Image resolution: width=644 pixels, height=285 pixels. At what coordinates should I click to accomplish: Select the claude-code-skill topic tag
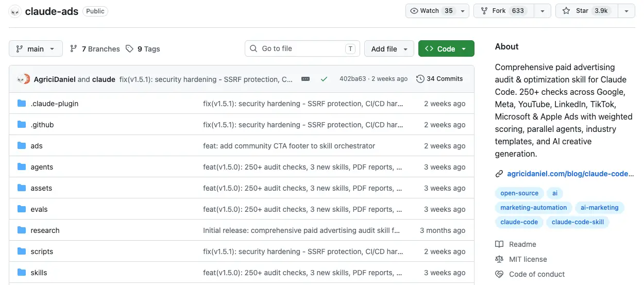578,222
